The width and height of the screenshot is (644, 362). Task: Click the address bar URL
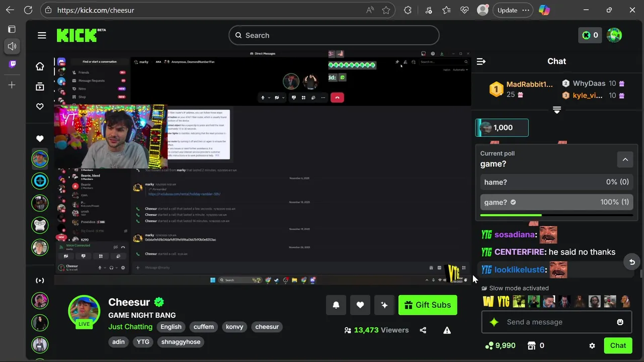pos(96,10)
